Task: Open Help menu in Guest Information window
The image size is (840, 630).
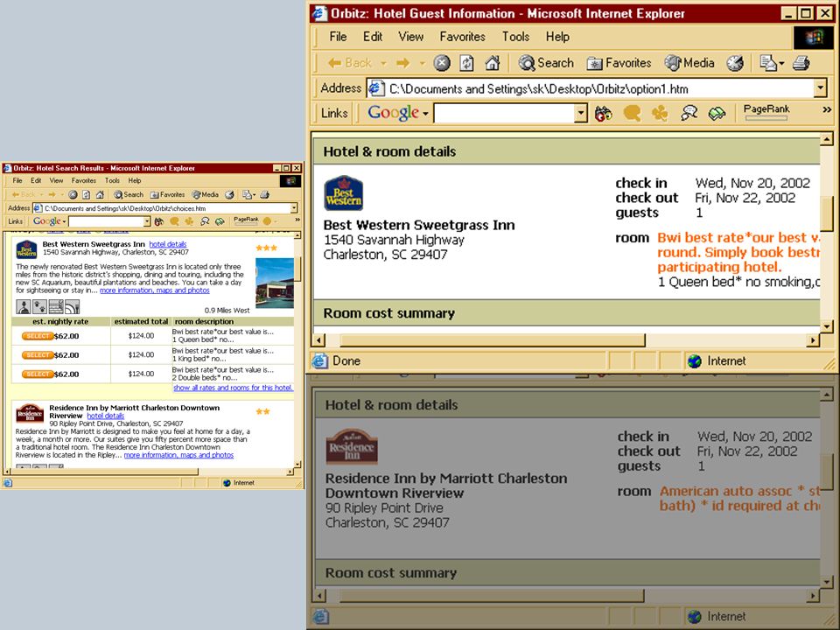Action: point(557,37)
